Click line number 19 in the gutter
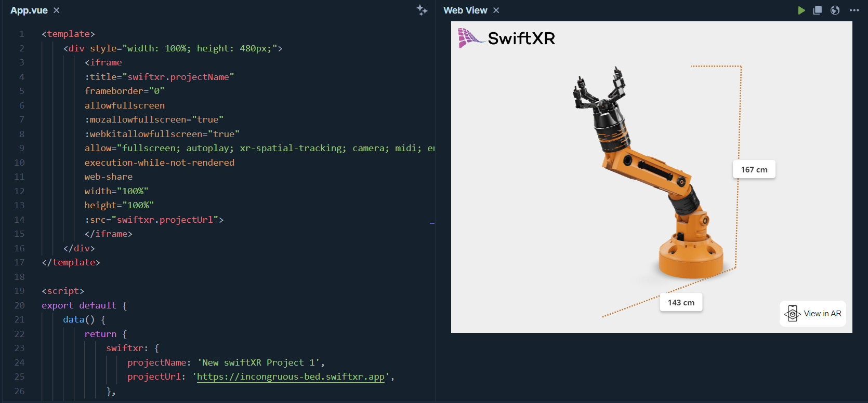This screenshot has height=403, width=868. [x=20, y=291]
